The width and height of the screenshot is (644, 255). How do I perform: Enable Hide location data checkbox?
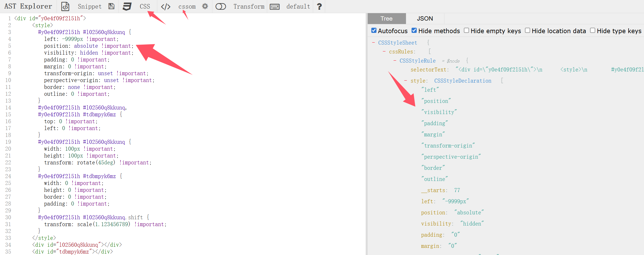pyautogui.click(x=528, y=31)
